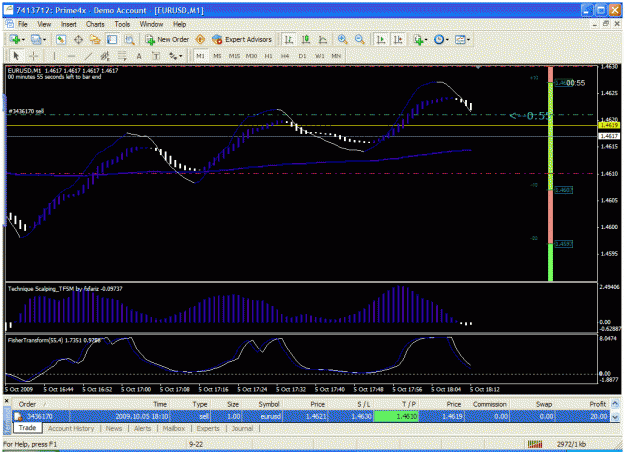Switch to the Trade terminal tab
This screenshot has width=625, height=452.
tap(28, 428)
